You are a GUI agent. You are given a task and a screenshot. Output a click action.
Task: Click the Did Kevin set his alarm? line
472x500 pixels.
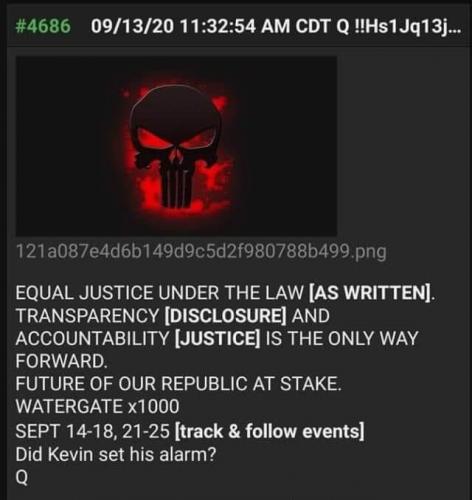[x=116, y=454]
